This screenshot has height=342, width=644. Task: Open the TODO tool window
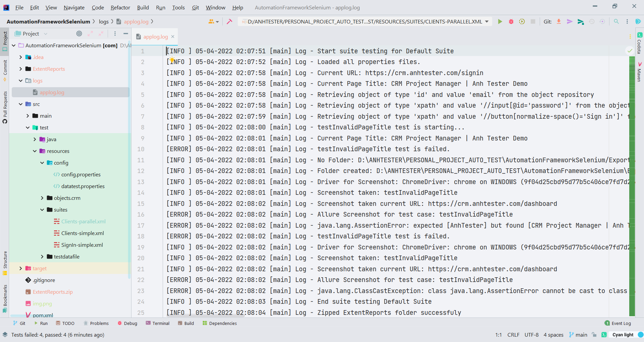pyautogui.click(x=65, y=323)
